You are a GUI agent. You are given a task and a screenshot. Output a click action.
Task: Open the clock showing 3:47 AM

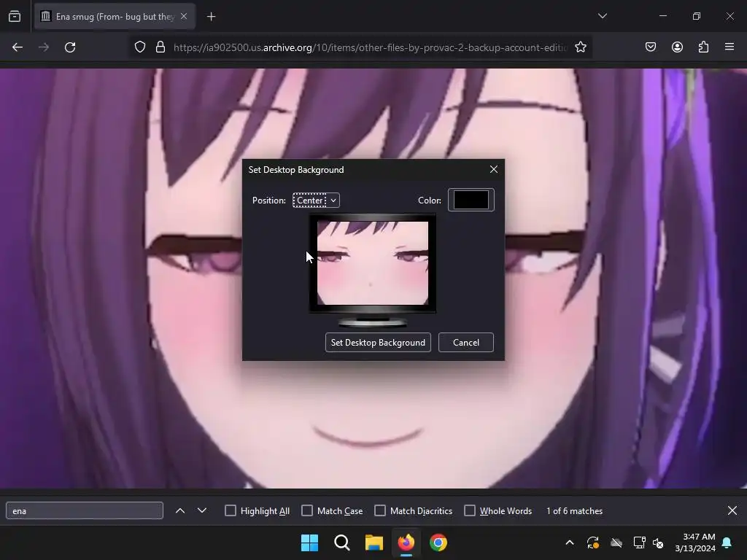click(695, 542)
